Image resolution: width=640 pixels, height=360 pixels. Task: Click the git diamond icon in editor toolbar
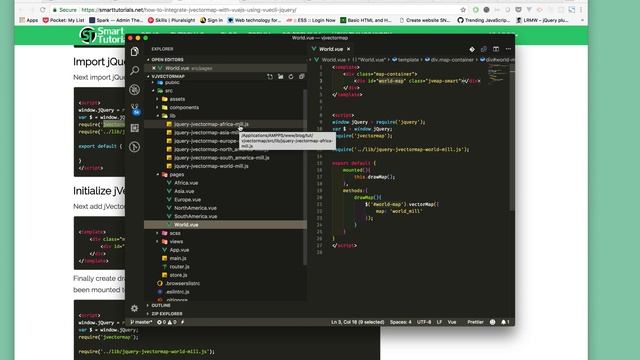[472, 49]
